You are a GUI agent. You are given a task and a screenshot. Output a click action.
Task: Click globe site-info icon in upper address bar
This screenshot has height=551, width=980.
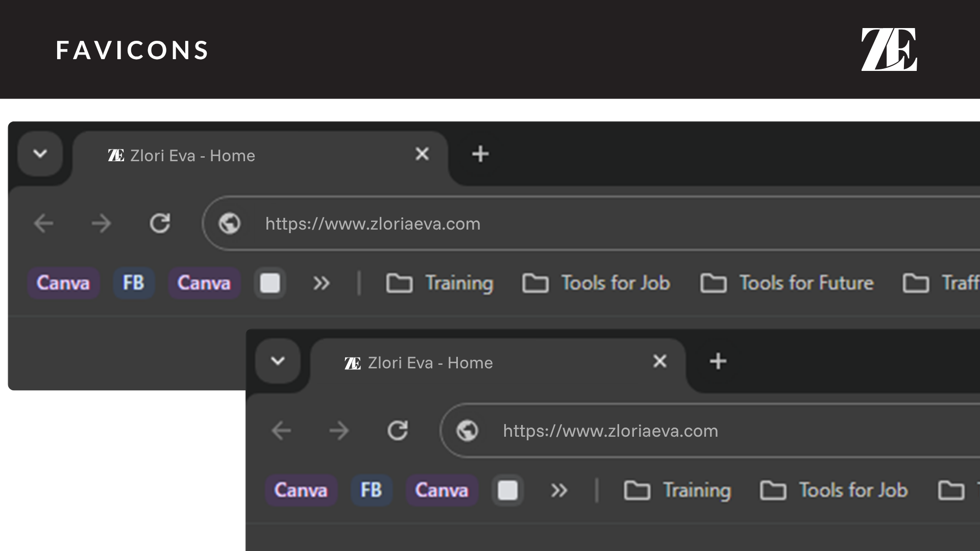[229, 223]
